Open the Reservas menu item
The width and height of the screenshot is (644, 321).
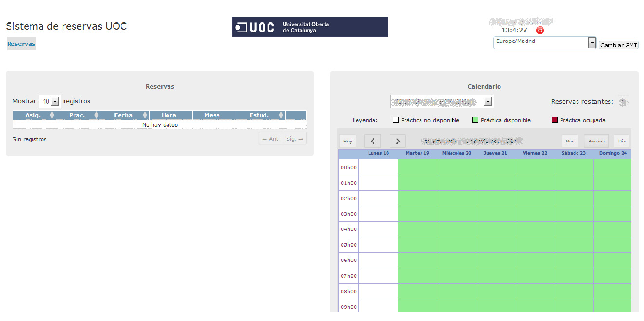click(21, 44)
